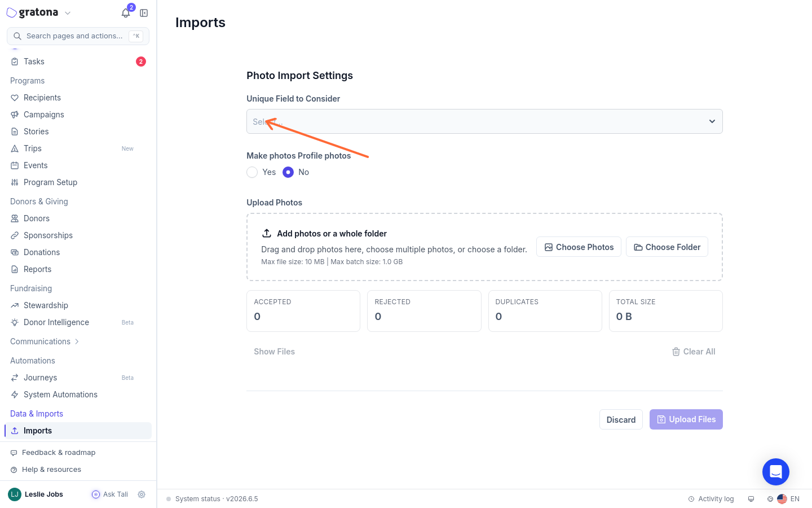
Task: Click Ask Tali assistant
Action: 110,494
